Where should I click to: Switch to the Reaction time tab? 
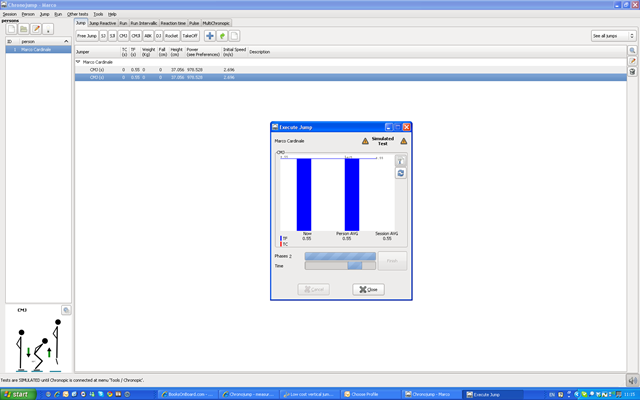tap(173, 23)
